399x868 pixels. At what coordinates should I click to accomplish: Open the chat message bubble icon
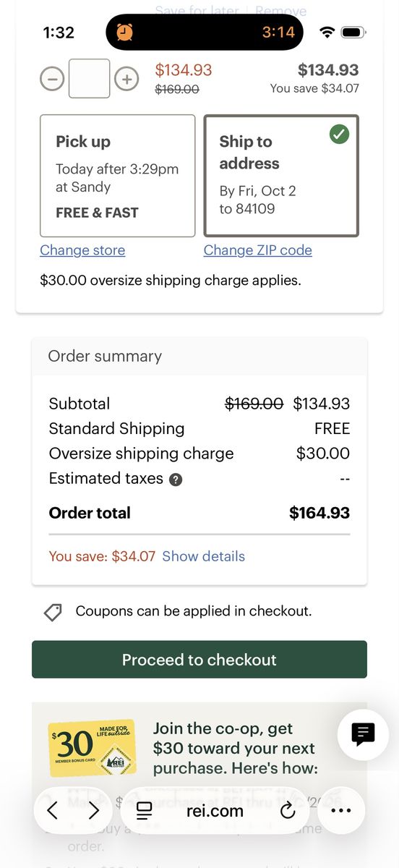pyautogui.click(x=363, y=734)
